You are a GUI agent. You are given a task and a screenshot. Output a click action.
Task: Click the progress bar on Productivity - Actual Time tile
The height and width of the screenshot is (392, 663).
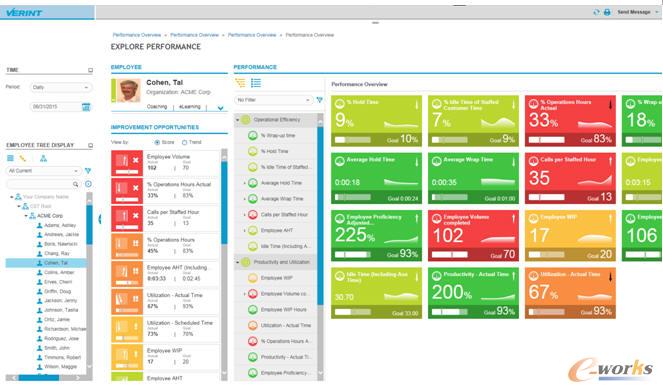(x=449, y=313)
